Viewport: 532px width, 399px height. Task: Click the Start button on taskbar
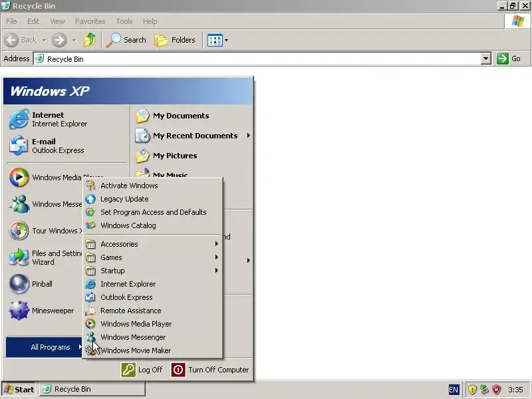coord(19,389)
